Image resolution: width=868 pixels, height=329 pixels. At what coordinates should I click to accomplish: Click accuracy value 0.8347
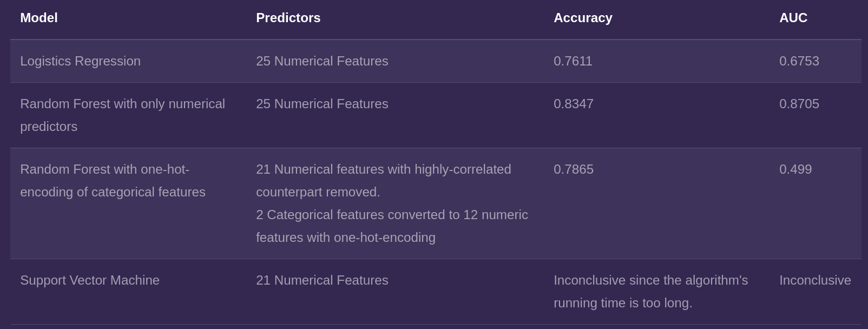pos(574,104)
